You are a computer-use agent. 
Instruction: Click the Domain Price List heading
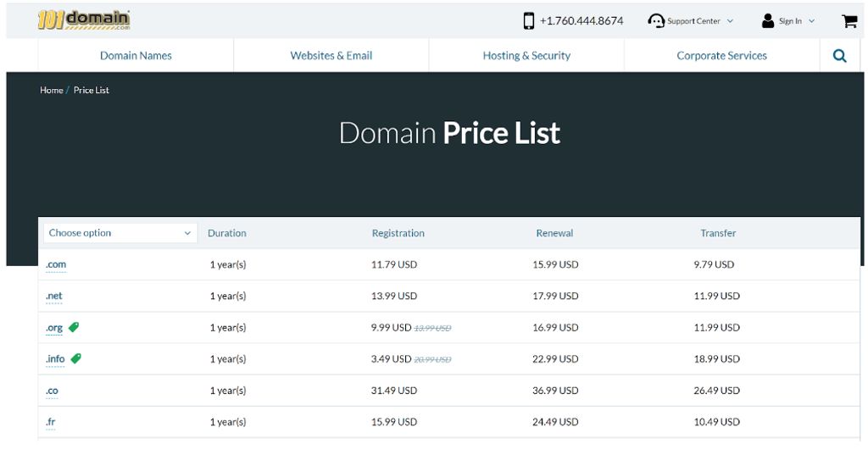[x=449, y=133]
